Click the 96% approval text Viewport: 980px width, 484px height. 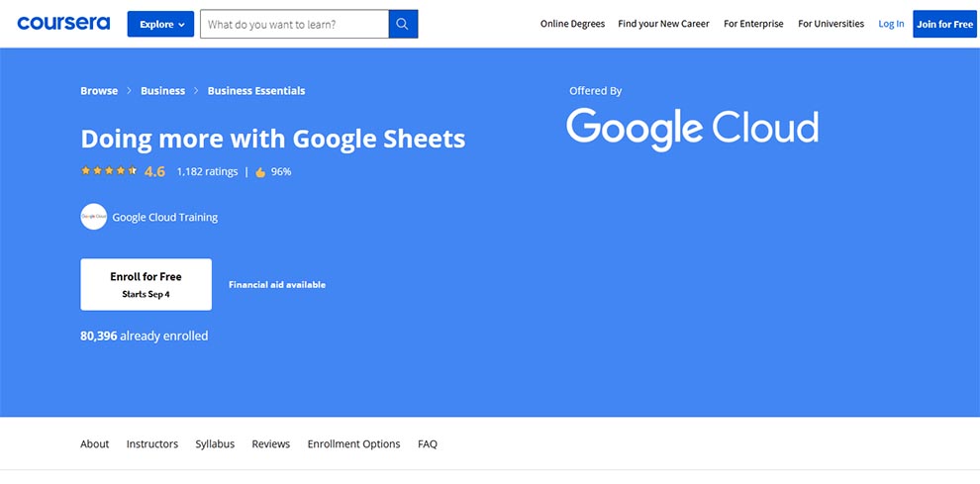(x=281, y=171)
